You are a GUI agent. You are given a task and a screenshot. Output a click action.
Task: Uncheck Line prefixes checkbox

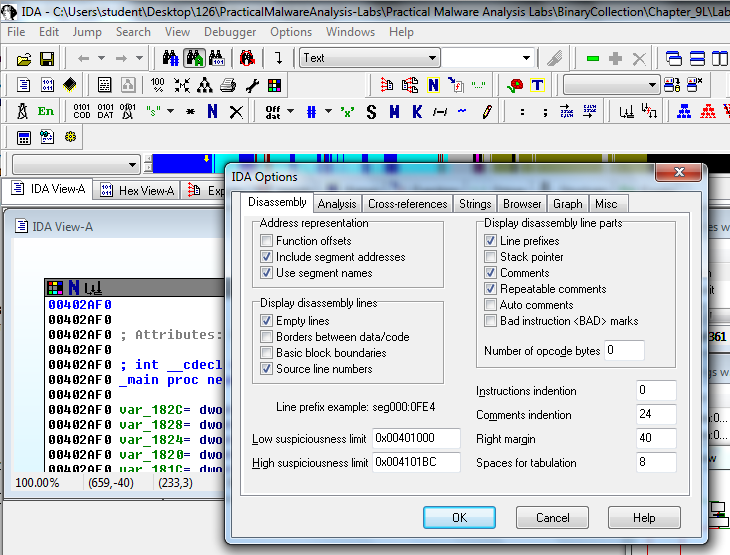click(490, 241)
